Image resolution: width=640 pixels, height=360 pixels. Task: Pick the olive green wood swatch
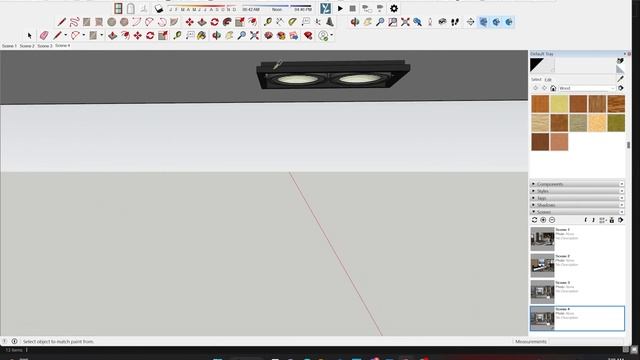click(x=616, y=123)
